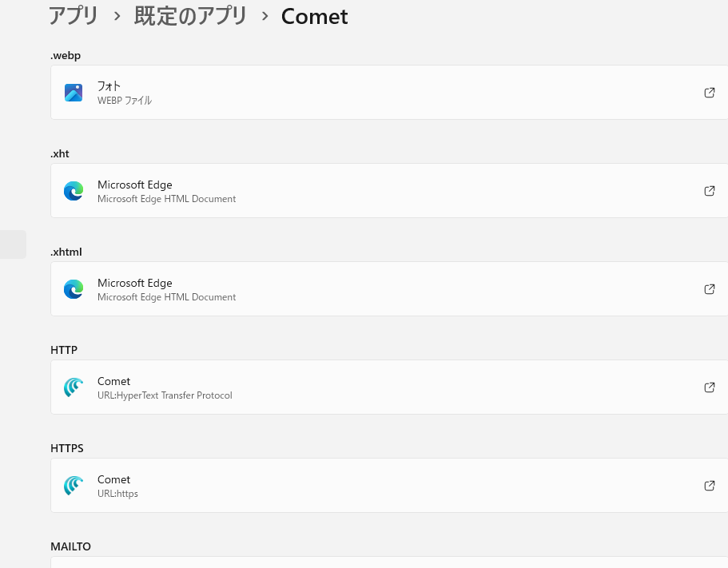Screen dimensions: 728x568
Task: Click the Microsoft Edge icon under .xht
Action: click(74, 191)
